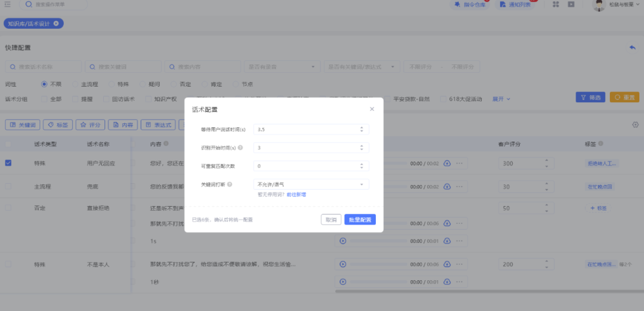Viewport: 644px width, 311px height.
Task: Select the 不限 radio button
Action: [45, 84]
